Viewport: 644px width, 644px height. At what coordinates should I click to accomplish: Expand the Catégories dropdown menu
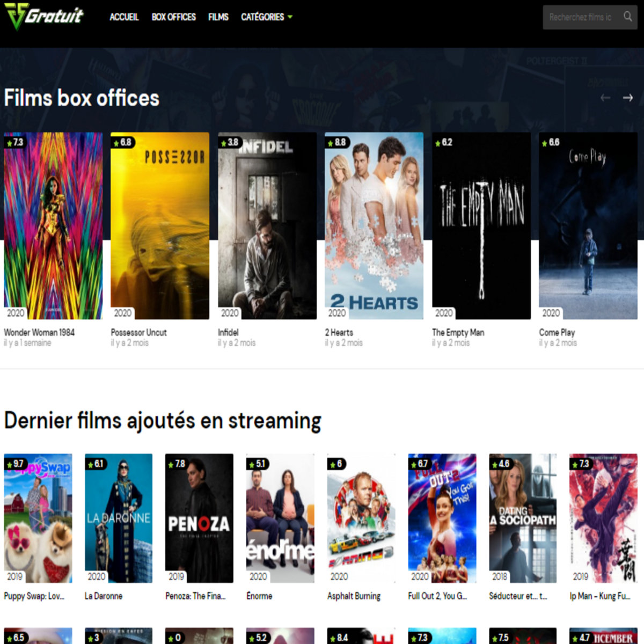[x=267, y=17]
